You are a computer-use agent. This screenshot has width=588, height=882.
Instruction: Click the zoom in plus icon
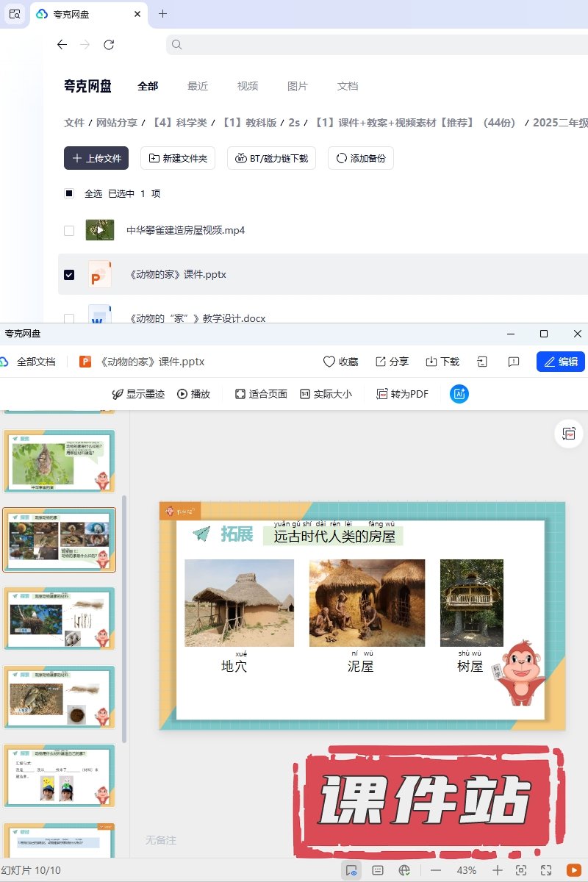[x=498, y=870]
